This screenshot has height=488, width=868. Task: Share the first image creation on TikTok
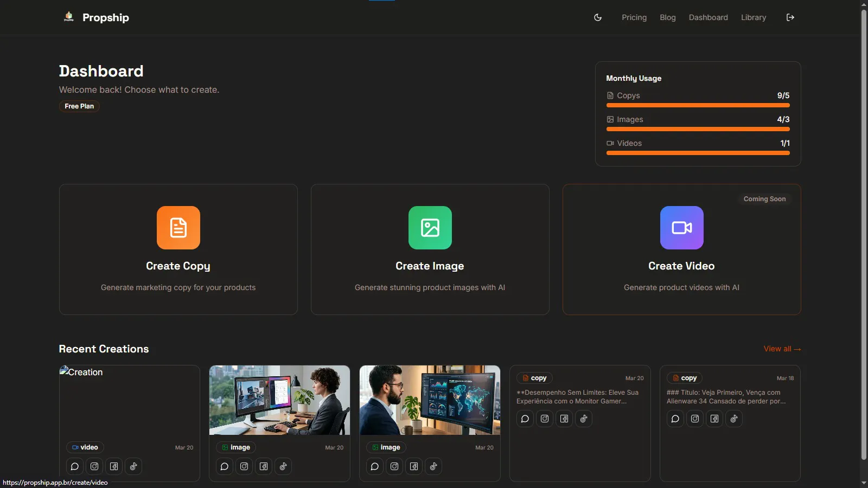pyautogui.click(x=283, y=466)
